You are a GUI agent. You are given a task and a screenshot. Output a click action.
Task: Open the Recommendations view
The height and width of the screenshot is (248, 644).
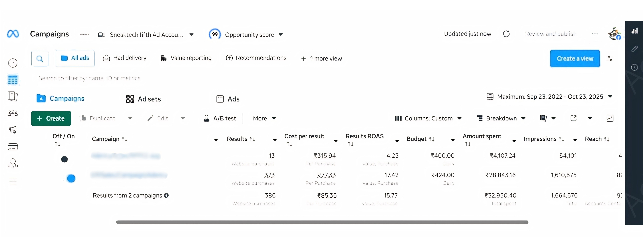point(256,58)
